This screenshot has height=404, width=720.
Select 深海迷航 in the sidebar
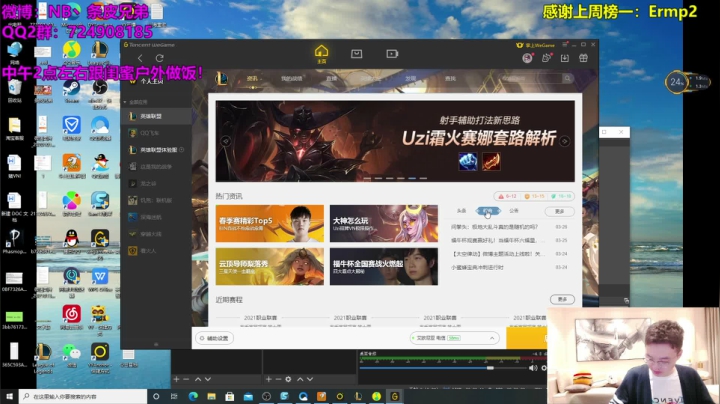pyautogui.click(x=156, y=217)
